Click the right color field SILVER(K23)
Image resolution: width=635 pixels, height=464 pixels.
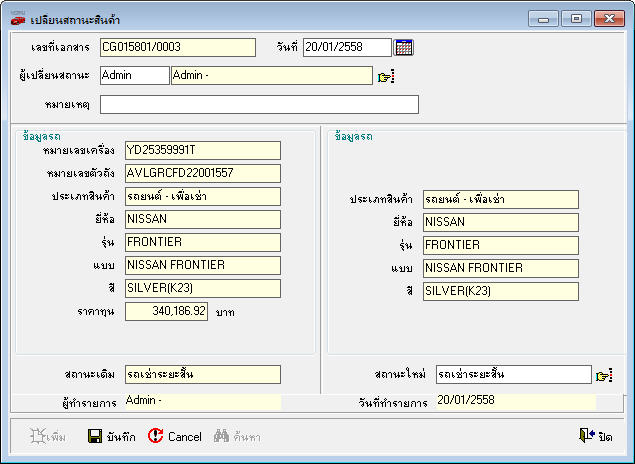click(501, 292)
